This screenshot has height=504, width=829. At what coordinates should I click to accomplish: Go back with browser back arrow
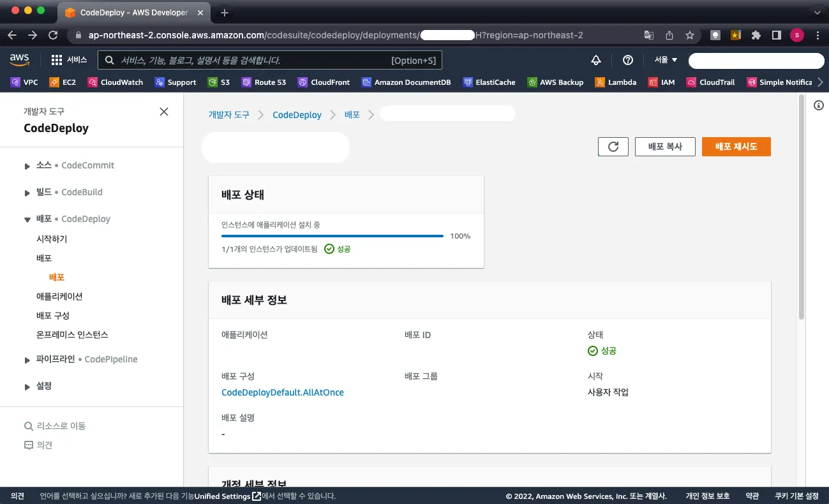[12, 36]
